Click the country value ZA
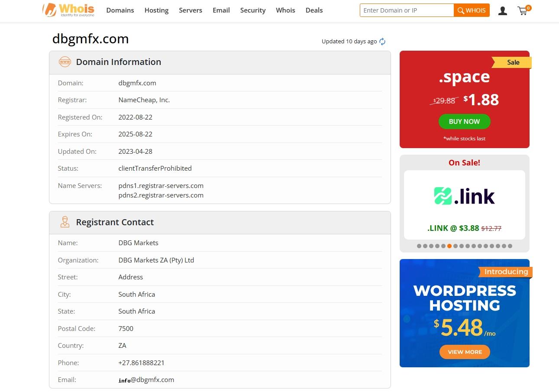The width and height of the screenshot is (559, 392). click(x=123, y=346)
